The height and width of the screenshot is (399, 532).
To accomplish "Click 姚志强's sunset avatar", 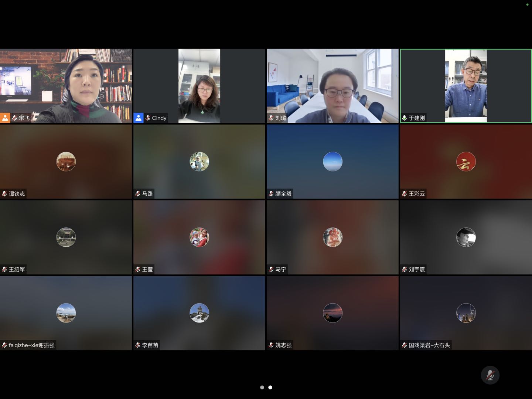I will coord(332,313).
